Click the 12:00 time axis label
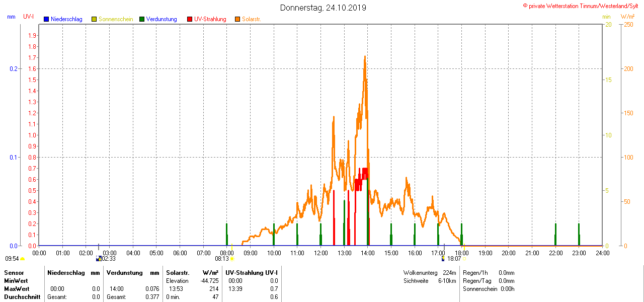 pos(320,253)
